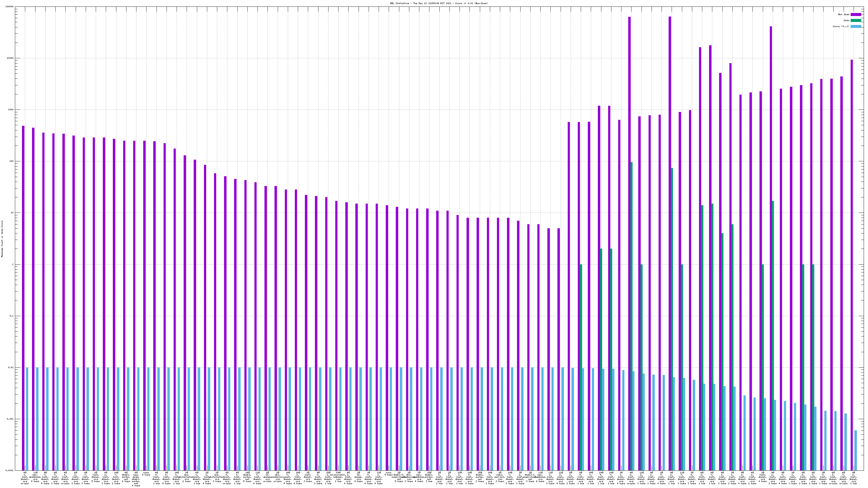Click the 100000 y-axis tick label
Viewport: 868px width, 488px height.
tap(10, 7)
